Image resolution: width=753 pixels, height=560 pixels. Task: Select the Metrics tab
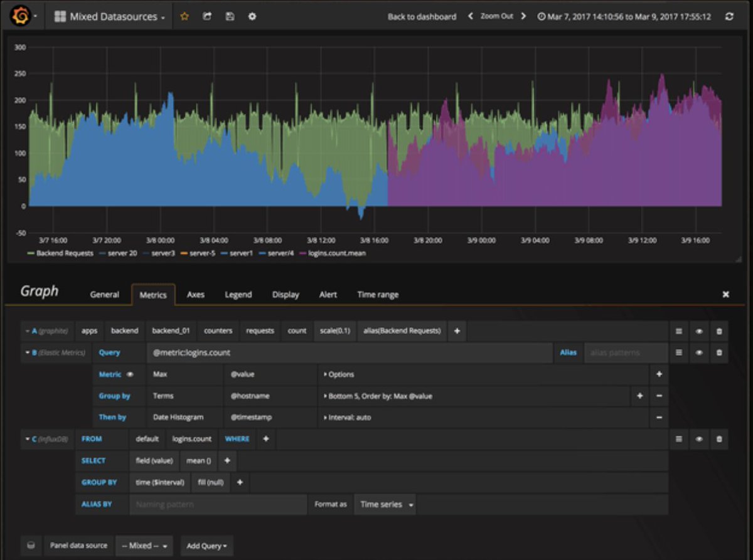coord(153,294)
